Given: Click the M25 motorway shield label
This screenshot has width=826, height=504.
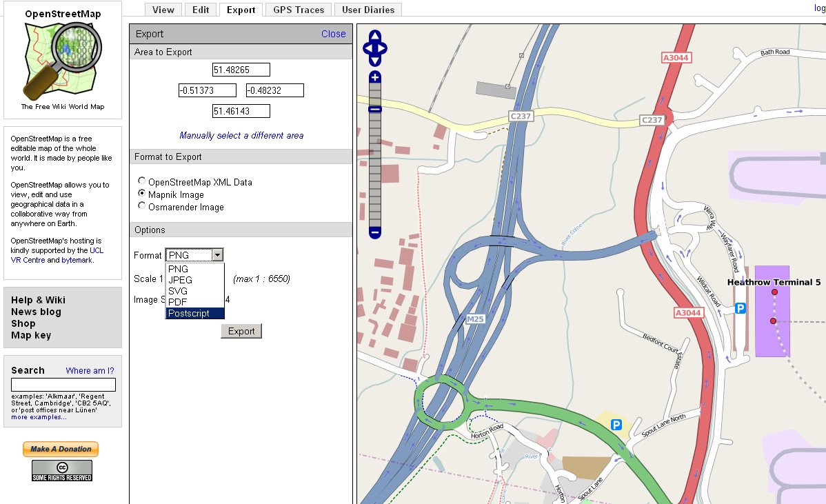Looking at the screenshot, I should coord(475,319).
